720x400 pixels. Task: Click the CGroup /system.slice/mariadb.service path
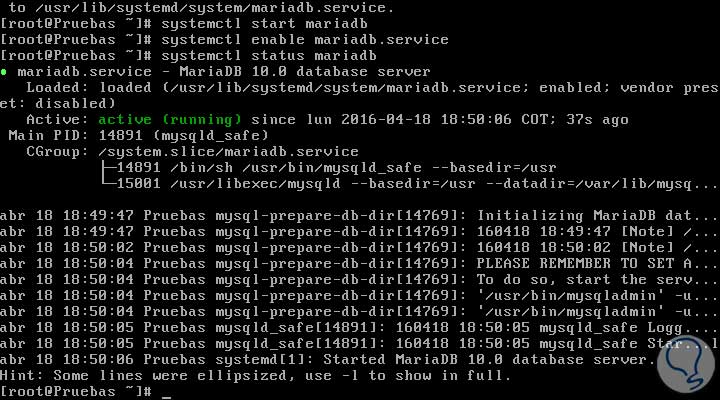216,151
